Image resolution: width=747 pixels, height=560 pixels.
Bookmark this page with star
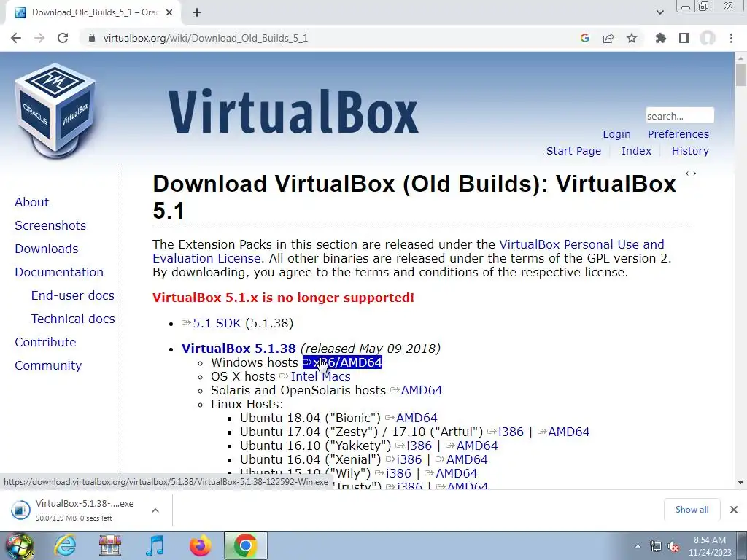click(x=632, y=38)
